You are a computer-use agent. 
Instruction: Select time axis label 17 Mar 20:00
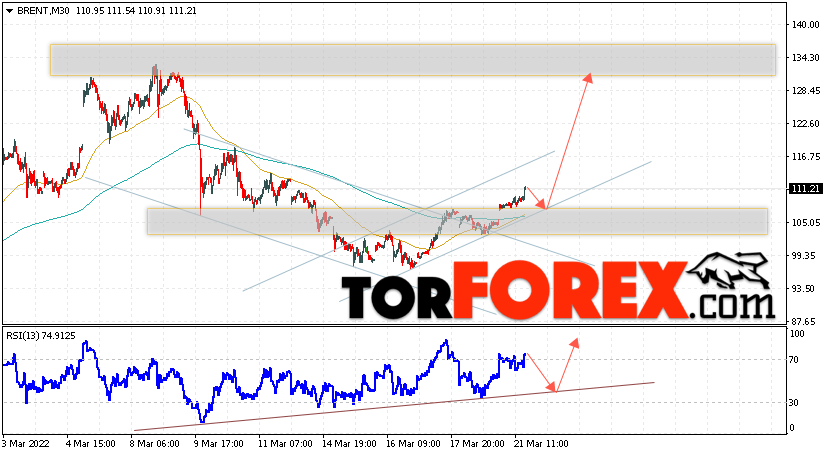pos(477,444)
